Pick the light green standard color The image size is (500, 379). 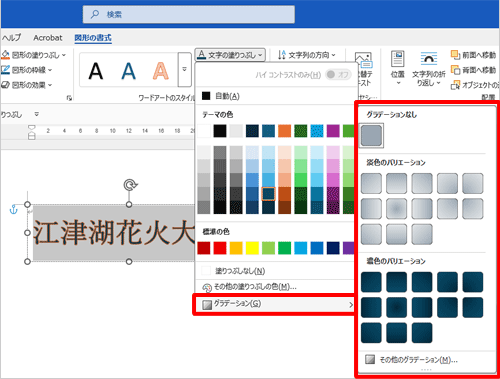point(268,248)
